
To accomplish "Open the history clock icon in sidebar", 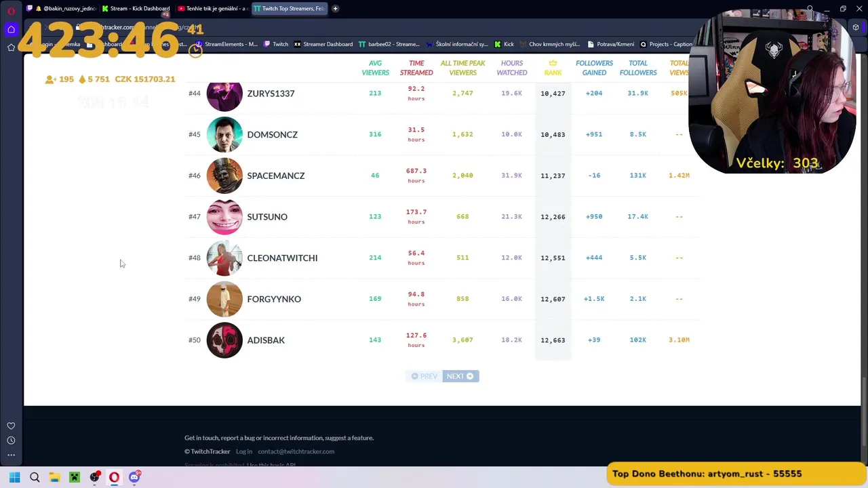I will click(x=11, y=441).
